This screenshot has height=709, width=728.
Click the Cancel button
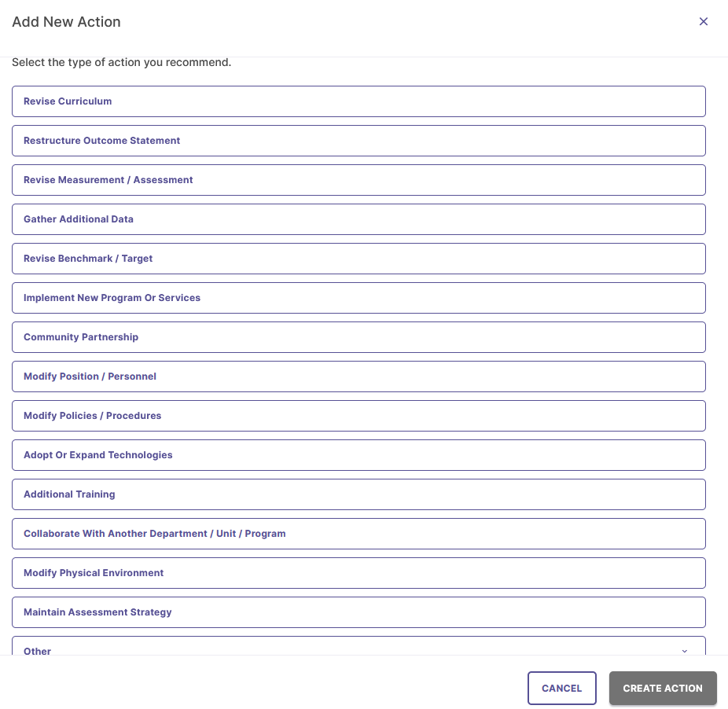pyautogui.click(x=562, y=688)
